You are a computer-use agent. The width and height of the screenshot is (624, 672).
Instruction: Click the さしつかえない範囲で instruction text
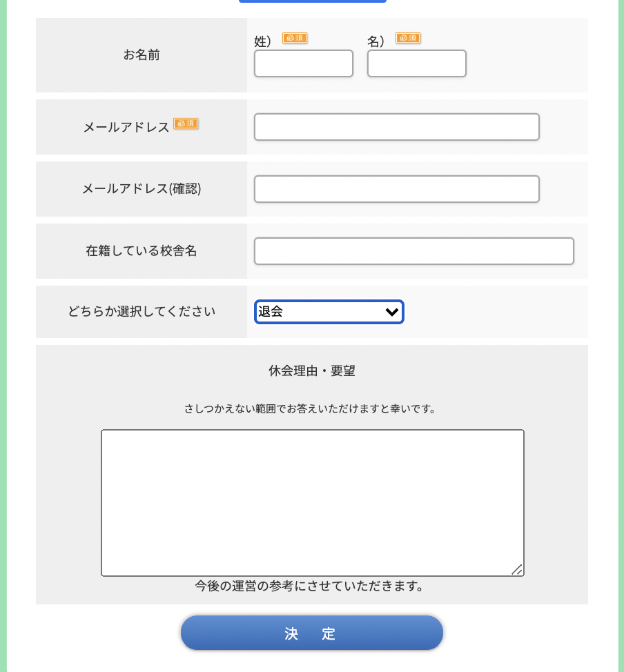(312, 408)
